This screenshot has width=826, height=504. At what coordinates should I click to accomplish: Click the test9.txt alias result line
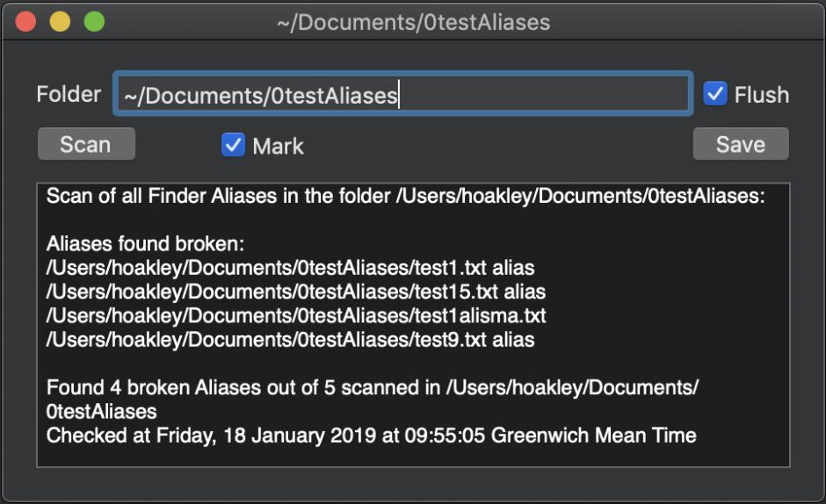coord(290,339)
